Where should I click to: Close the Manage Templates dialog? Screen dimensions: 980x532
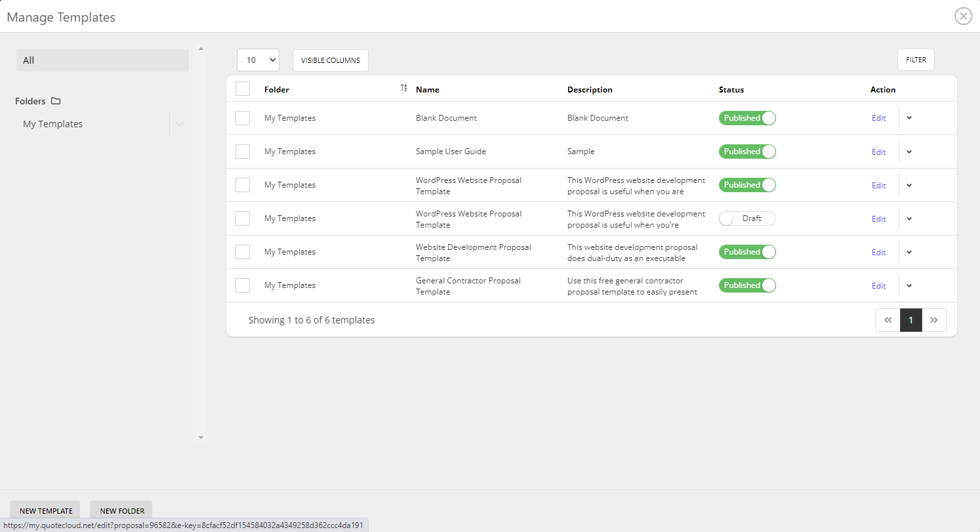point(963,16)
